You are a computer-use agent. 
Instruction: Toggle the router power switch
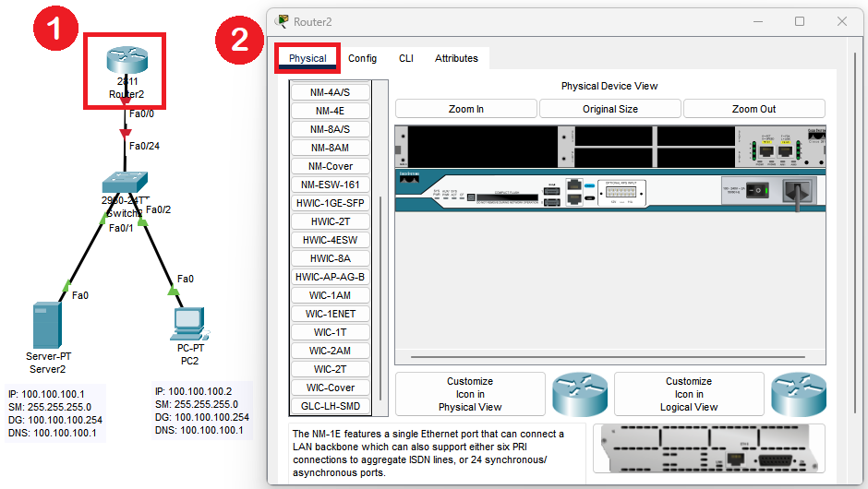tap(757, 191)
